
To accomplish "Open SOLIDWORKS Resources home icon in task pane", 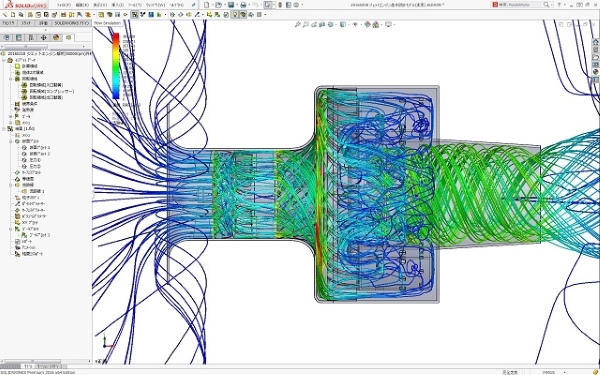I will click(596, 42).
